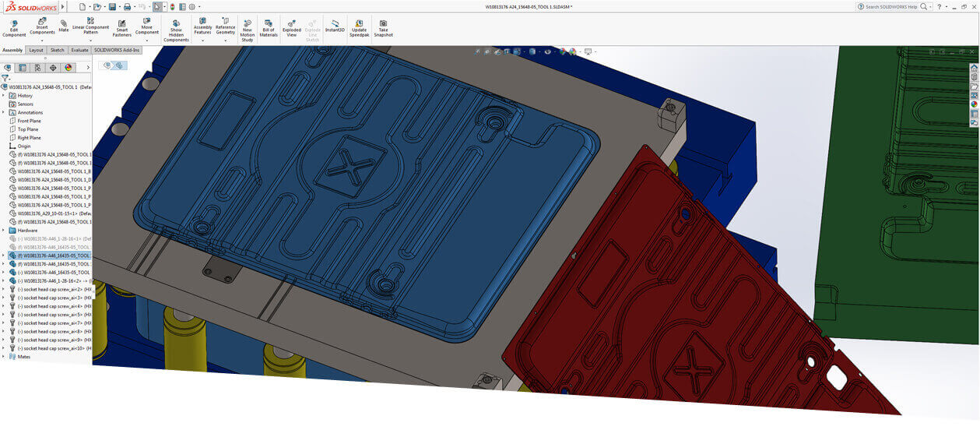This screenshot has height=437, width=980.
Task: Open Reference Geometry dropdown arrow
Action: click(225, 41)
